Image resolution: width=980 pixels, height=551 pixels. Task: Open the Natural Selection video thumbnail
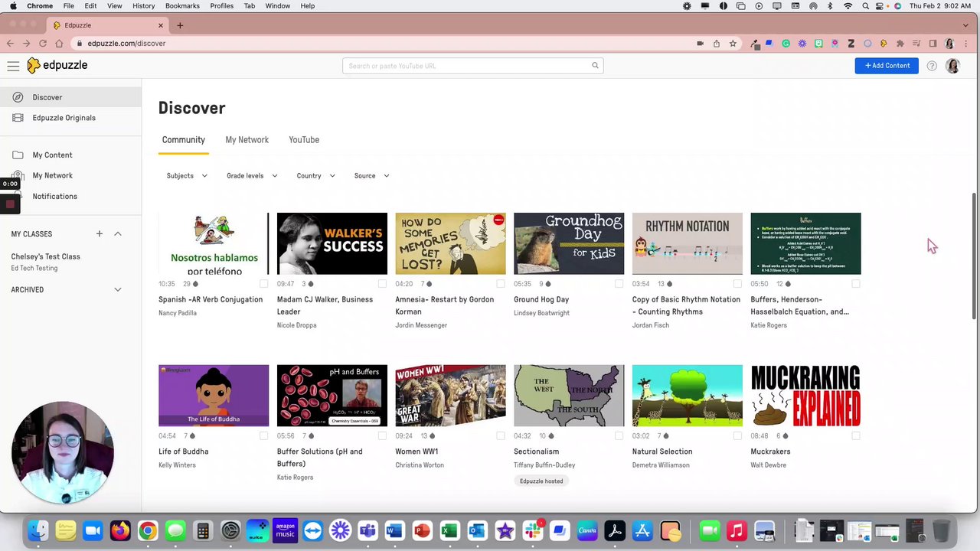[687, 396]
